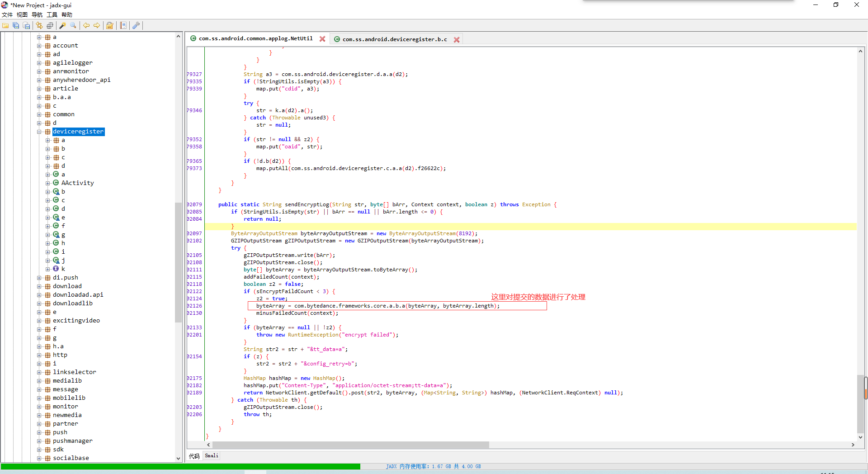868x474 pixels.
Task: Click the class f icon under deviceregister
Action: click(x=56, y=226)
